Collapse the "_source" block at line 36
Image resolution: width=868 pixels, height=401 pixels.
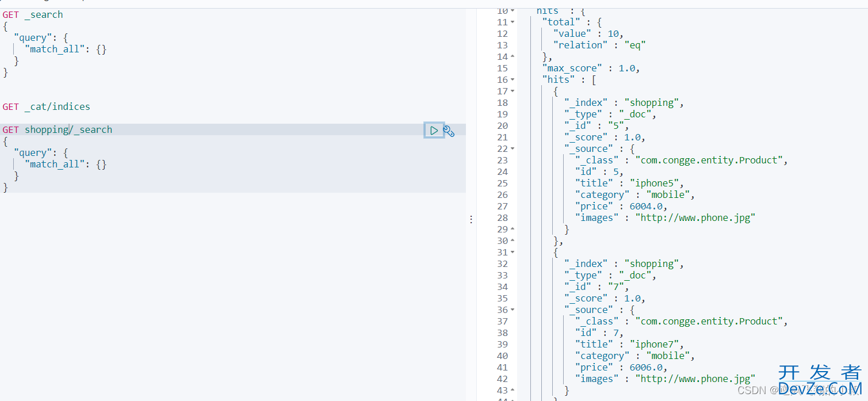(x=513, y=310)
